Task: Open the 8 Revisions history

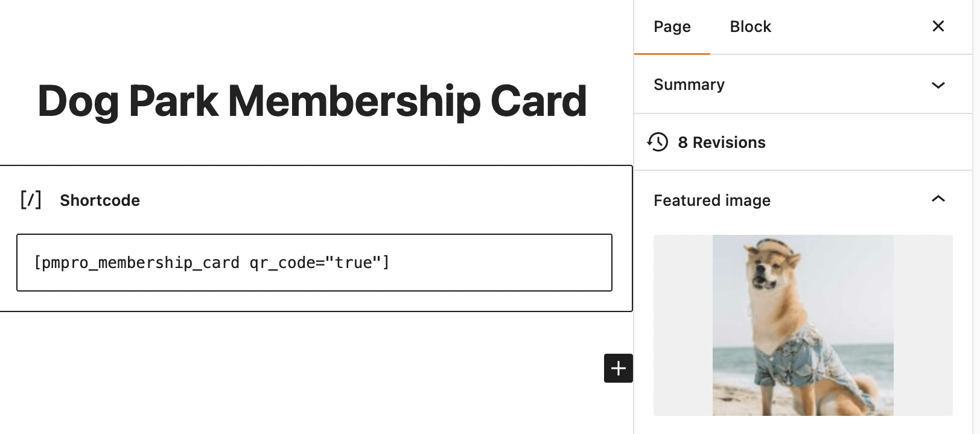Action: point(722,142)
